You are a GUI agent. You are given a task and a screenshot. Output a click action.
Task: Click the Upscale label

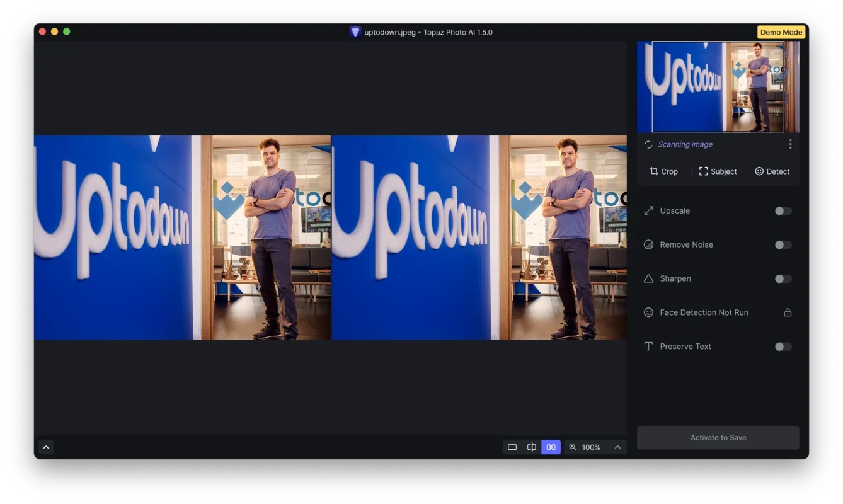(x=675, y=211)
